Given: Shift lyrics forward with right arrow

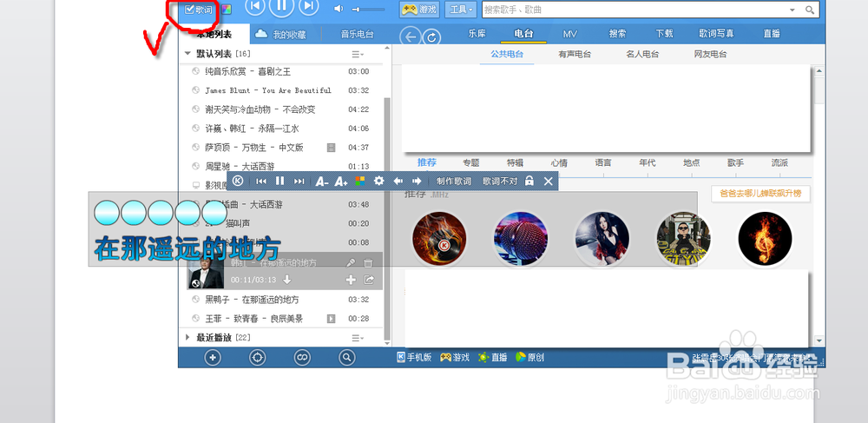Looking at the screenshot, I should 417,181.
